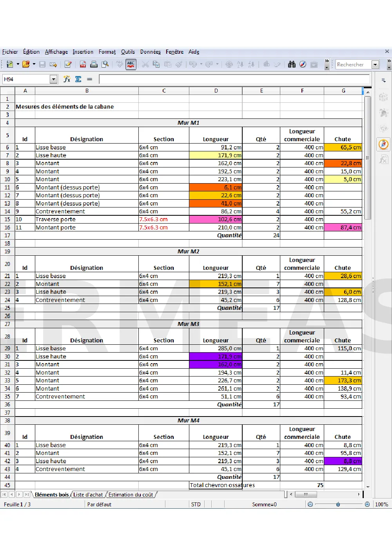392x553 pixels.
Task: Click the zoom in plus button
Action: point(367,504)
